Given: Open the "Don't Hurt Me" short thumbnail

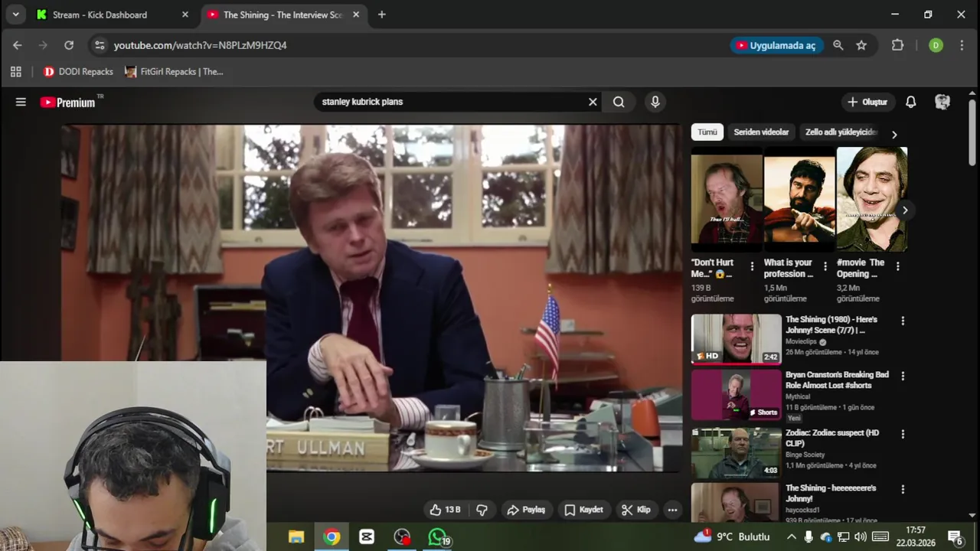Looking at the screenshot, I should [727, 199].
